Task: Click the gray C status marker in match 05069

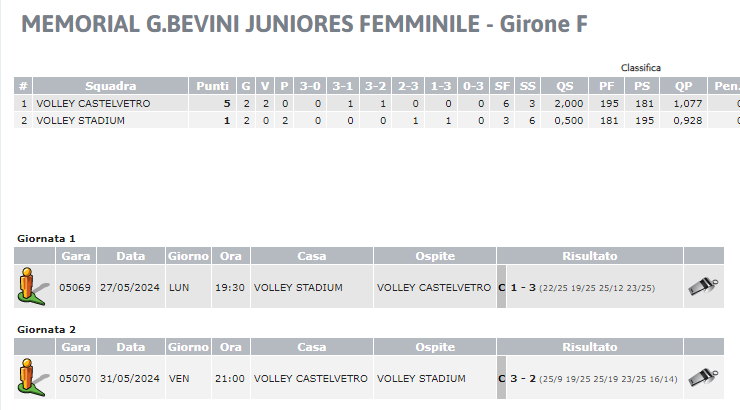Action: (501, 287)
